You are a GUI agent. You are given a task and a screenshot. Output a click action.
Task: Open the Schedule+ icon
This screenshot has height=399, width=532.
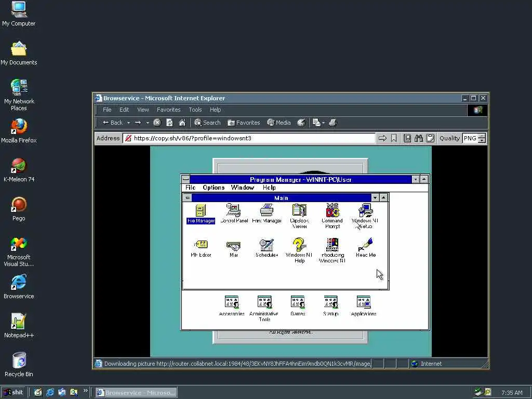(x=267, y=248)
